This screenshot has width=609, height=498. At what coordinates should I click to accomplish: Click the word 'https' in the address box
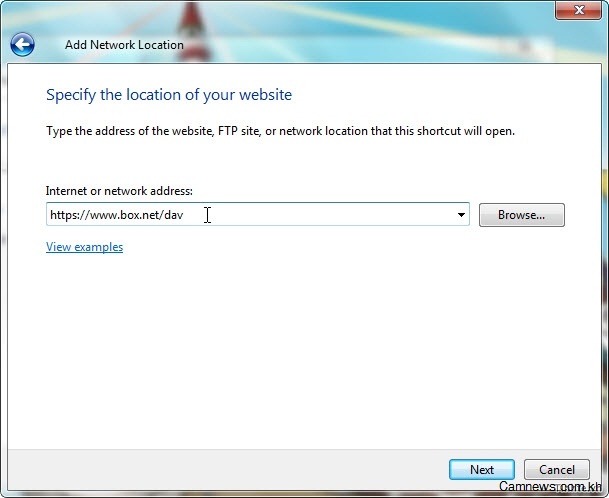pos(64,215)
